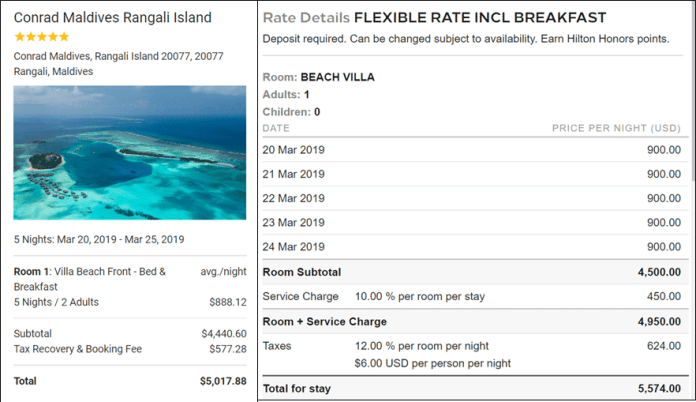The width and height of the screenshot is (696, 402).
Task: Select Room 1 Villa Beach Front description
Action: [x=90, y=279]
